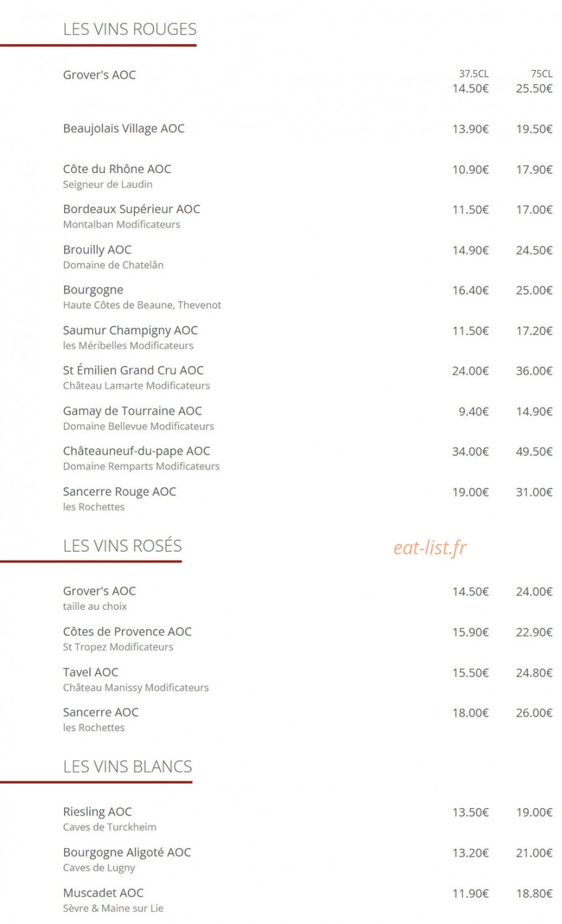Click Saumur Champigny AOC entry

130,330
